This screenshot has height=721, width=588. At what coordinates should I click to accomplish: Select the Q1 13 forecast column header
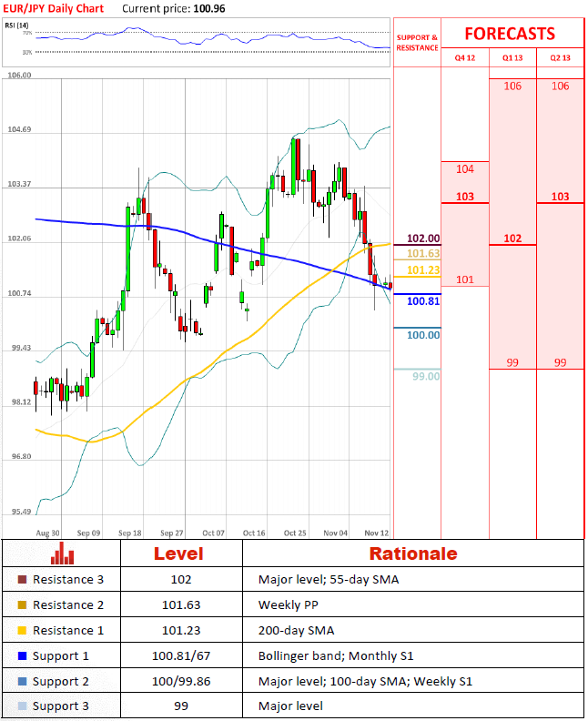click(512, 57)
